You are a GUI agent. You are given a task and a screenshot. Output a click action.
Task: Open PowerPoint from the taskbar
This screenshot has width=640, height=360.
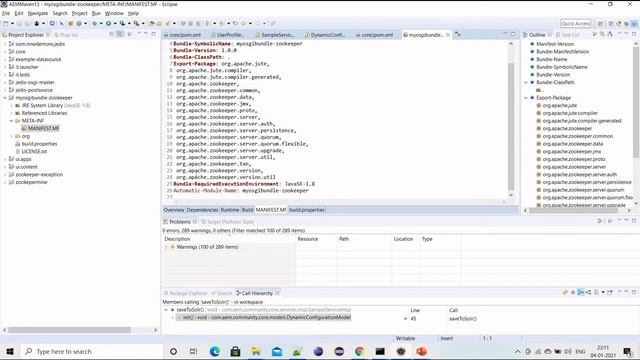[421, 351]
